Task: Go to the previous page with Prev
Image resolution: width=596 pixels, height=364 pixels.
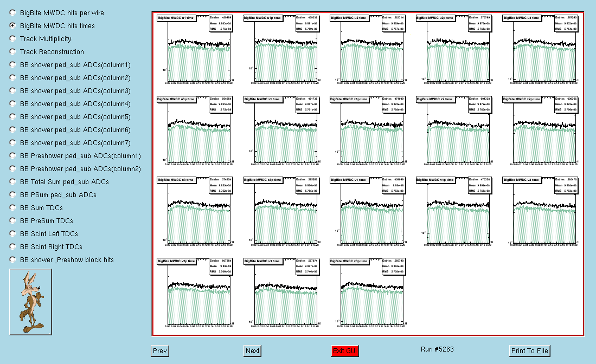Action: [x=159, y=350]
